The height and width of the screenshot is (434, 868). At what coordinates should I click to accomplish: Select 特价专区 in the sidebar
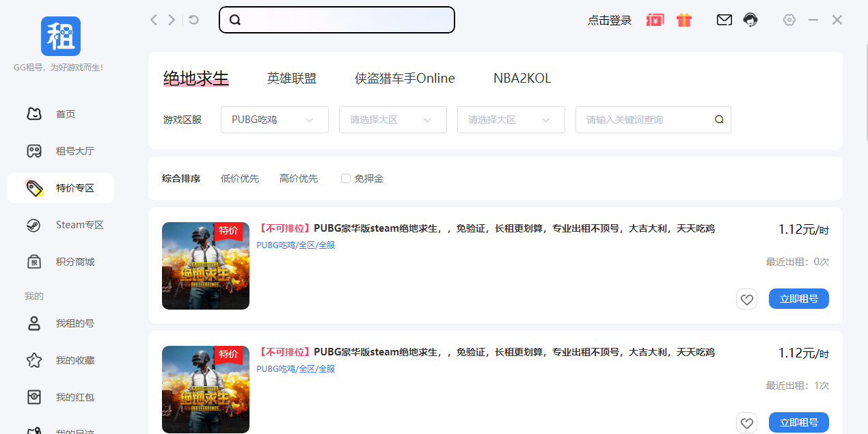[61, 188]
